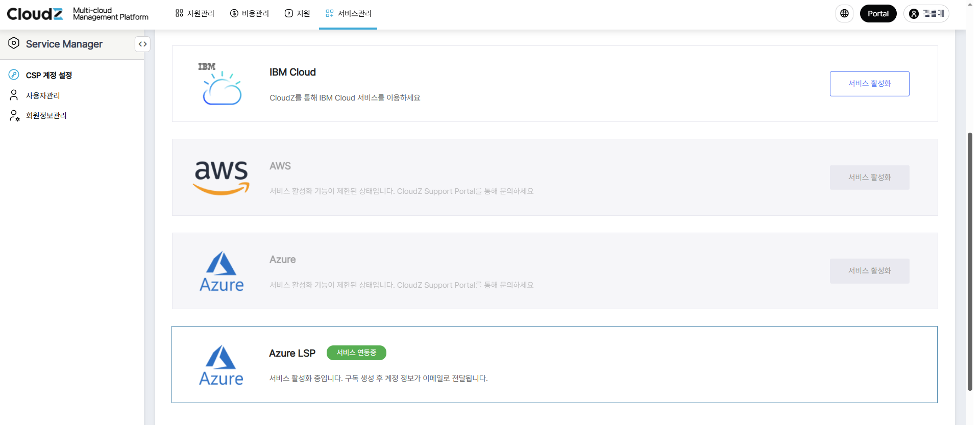The width and height of the screenshot is (980, 425).
Task: Click the Azure logo in Azure card
Action: 222,271
